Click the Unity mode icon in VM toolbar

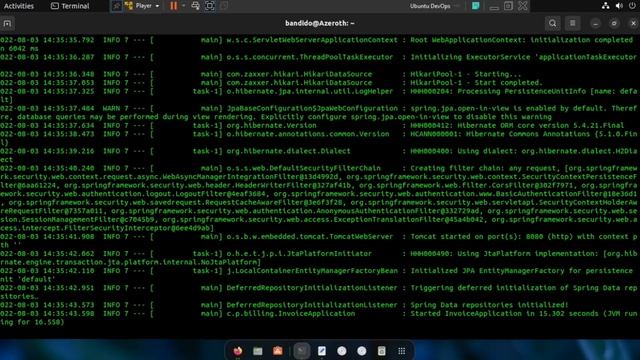click(224, 6)
